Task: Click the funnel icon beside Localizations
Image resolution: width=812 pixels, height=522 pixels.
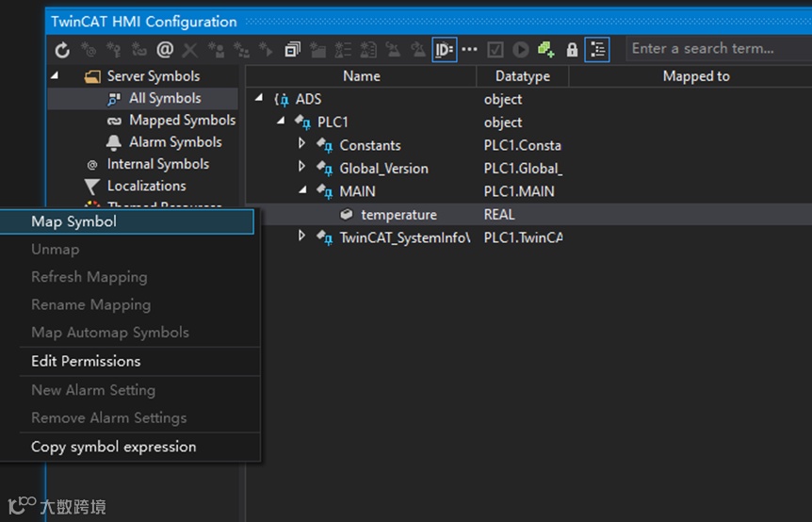Action: tap(91, 187)
